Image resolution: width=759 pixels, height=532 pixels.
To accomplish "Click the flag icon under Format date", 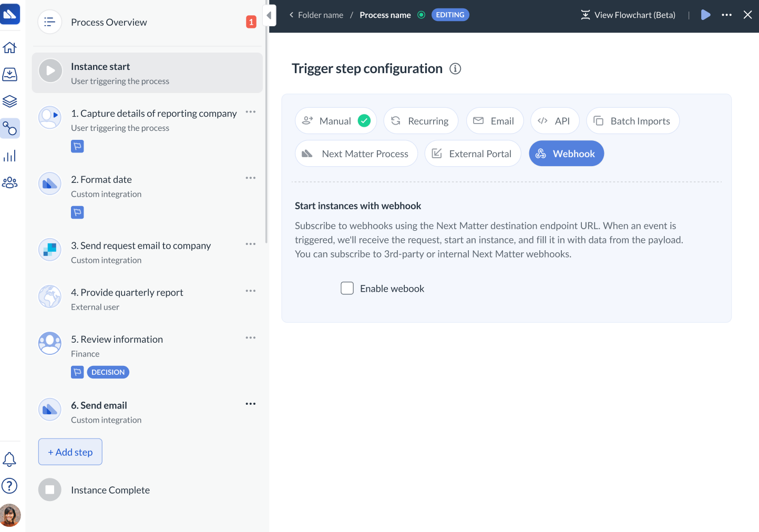I will pyautogui.click(x=77, y=212).
